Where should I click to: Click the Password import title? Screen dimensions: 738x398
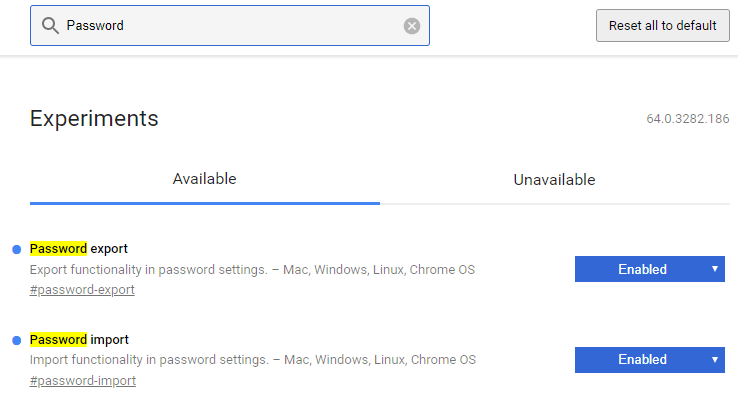pyautogui.click(x=79, y=339)
